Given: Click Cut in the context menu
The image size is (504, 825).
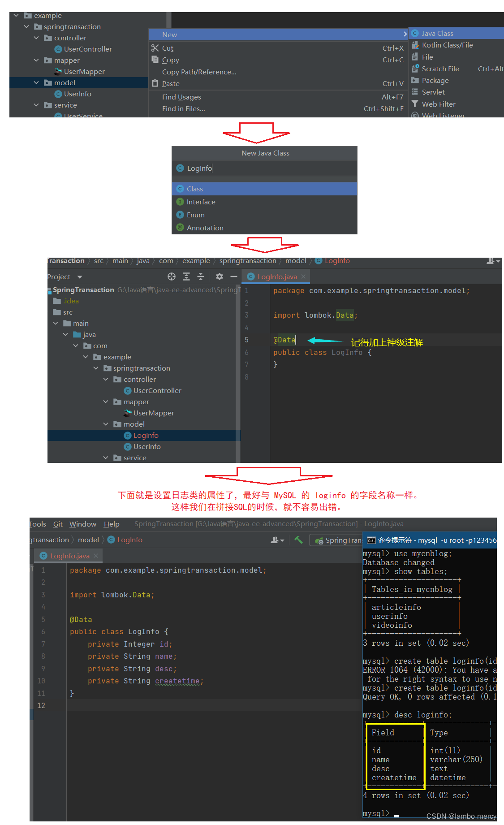Looking at the screenshot, I should pos(278,48).
